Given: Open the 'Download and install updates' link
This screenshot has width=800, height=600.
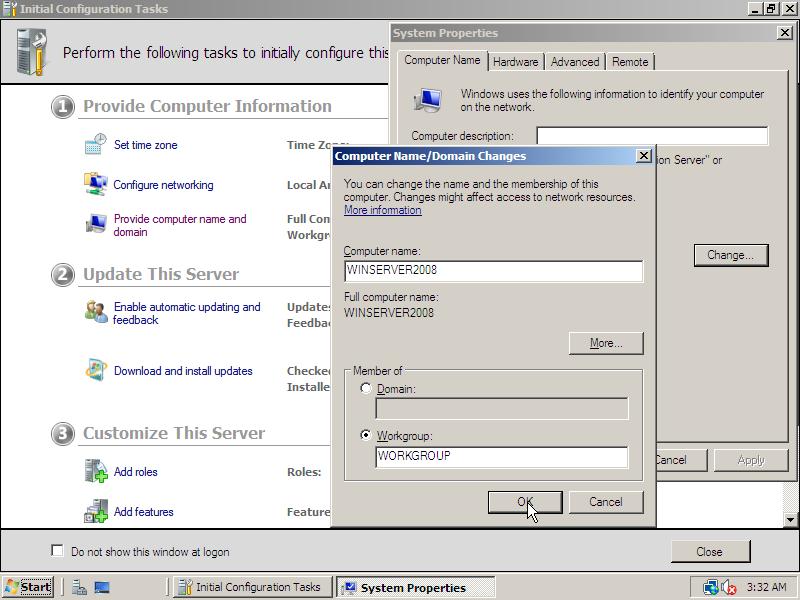Looking at the screenshot, I should click(183, 371).
